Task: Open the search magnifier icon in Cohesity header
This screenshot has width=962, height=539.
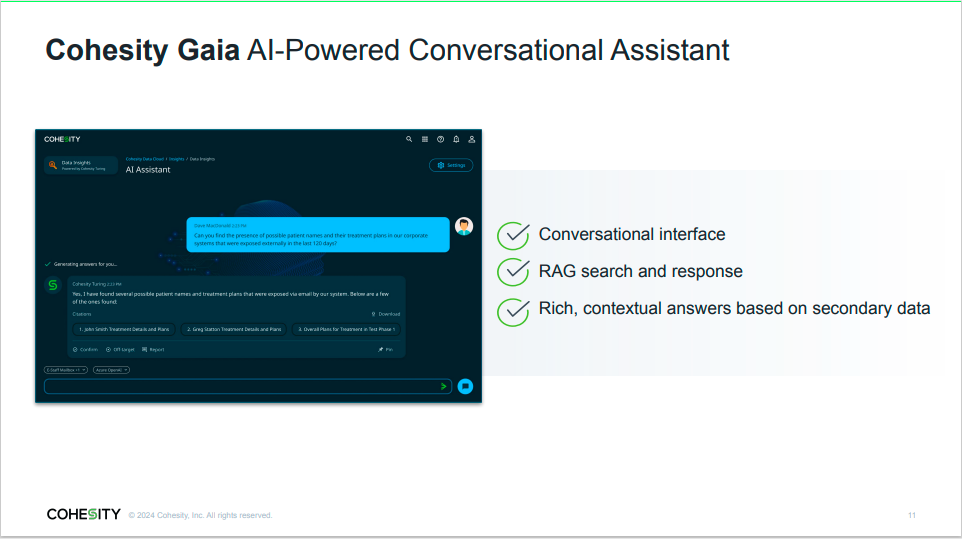Action: click(x=409, y=139)
